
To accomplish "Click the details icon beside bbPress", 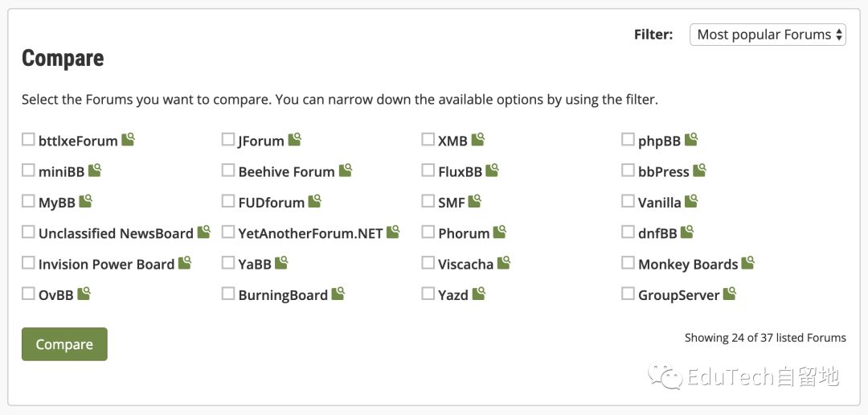I will (700, 170).
